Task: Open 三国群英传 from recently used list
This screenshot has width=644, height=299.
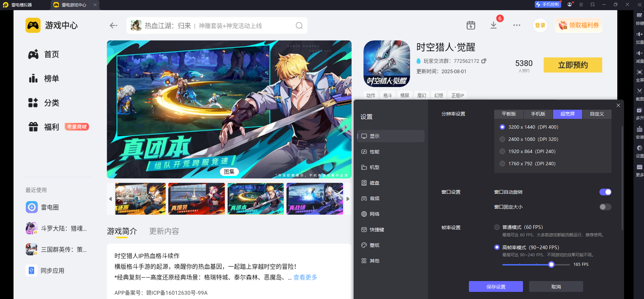Action: point(56,250)
